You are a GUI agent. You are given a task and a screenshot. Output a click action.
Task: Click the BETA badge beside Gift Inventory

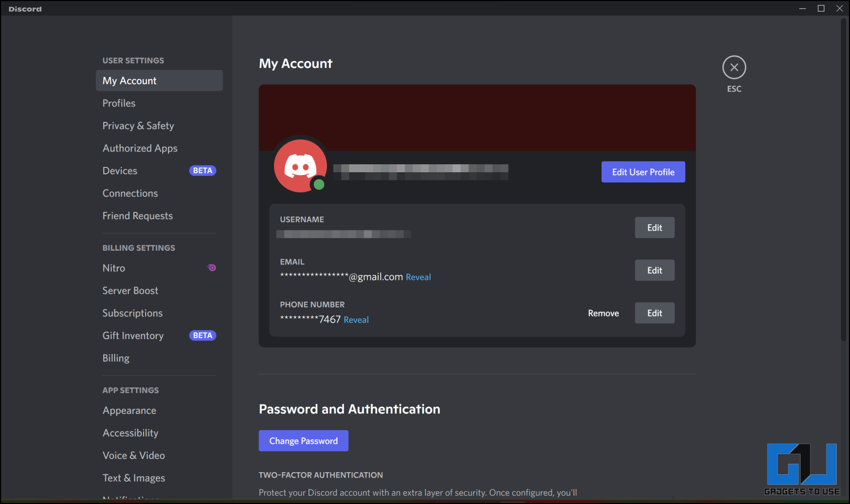202,335
